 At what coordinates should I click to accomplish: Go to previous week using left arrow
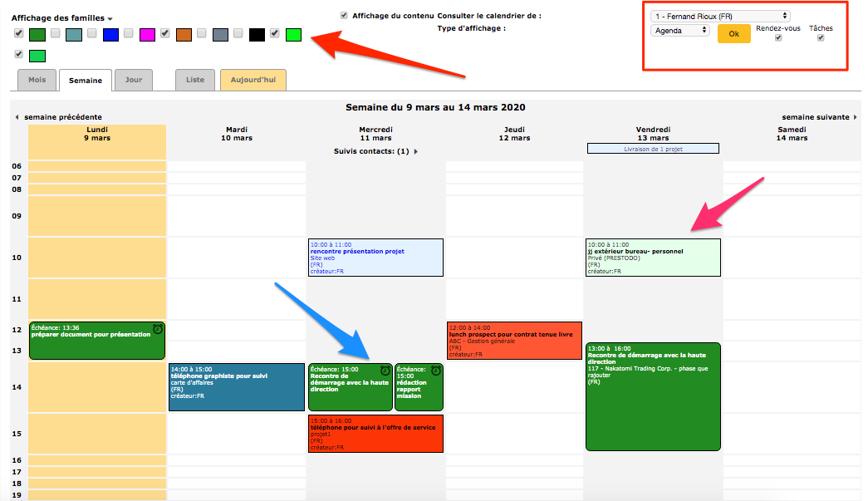18,117
